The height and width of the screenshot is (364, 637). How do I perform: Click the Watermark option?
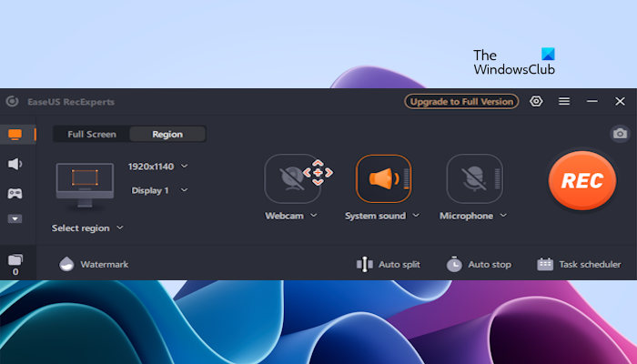point(94,264)
